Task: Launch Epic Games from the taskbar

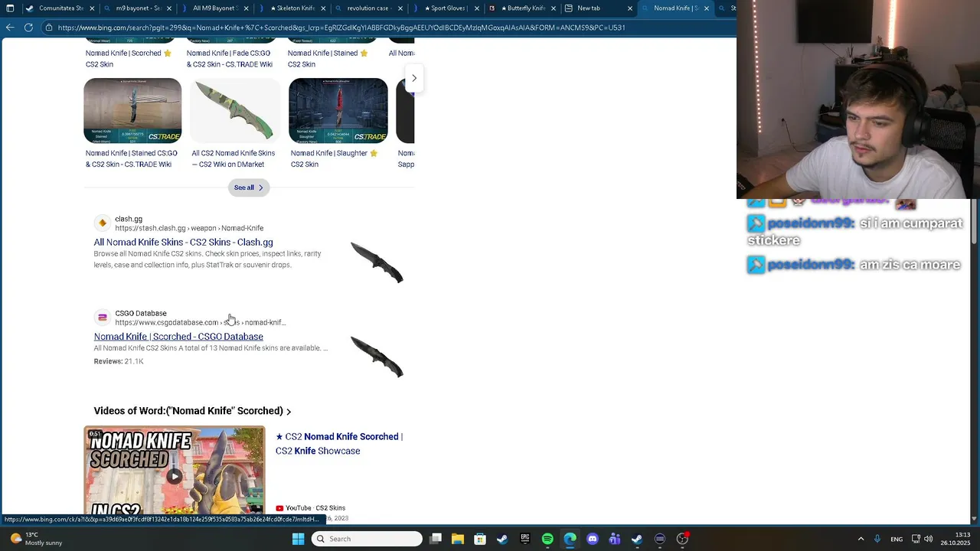Action: [525, 539]
